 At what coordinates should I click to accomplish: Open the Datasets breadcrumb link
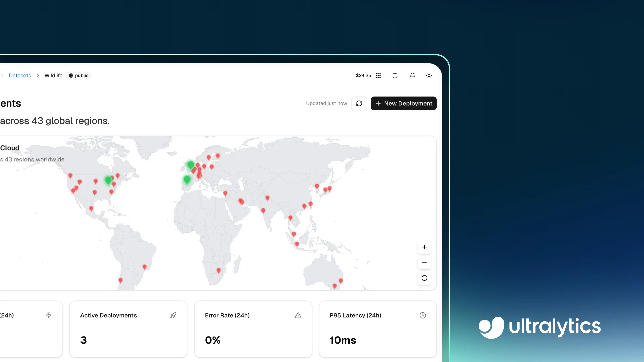pyautogui.click(x=20, y=76)
